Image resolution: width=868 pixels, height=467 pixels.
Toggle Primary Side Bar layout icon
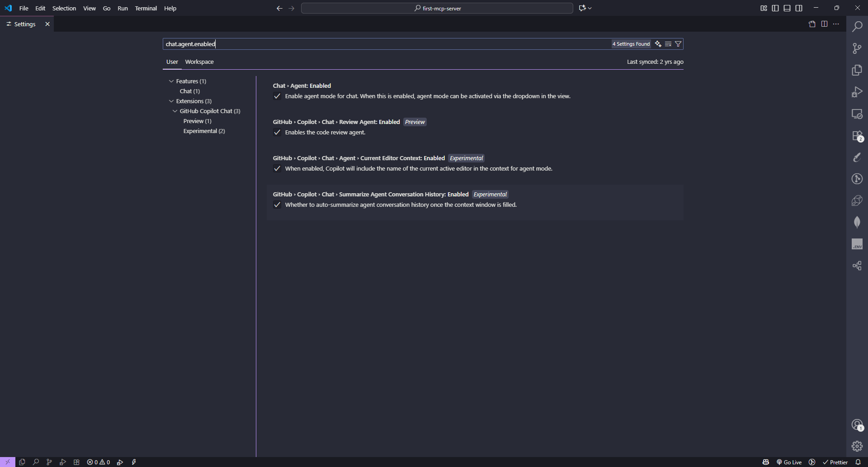[x=775, y=8]
